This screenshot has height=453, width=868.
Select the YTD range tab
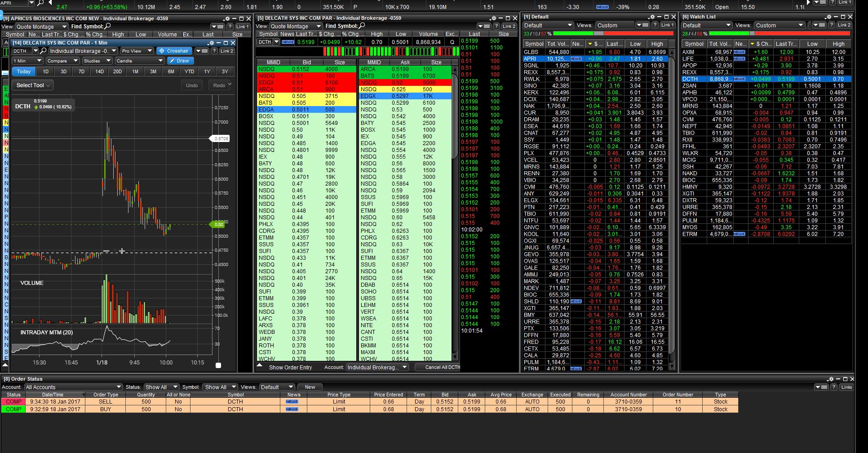coord(189,72)
